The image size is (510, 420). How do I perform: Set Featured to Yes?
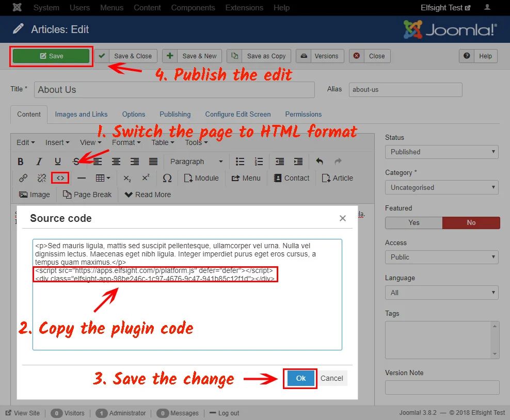pyautogui.click(x=413, y=223)
